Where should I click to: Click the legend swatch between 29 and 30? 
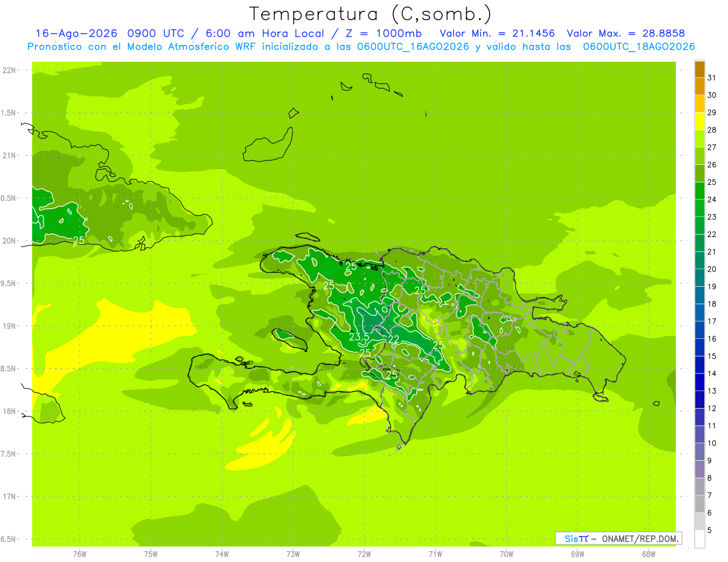coord(699,104)
